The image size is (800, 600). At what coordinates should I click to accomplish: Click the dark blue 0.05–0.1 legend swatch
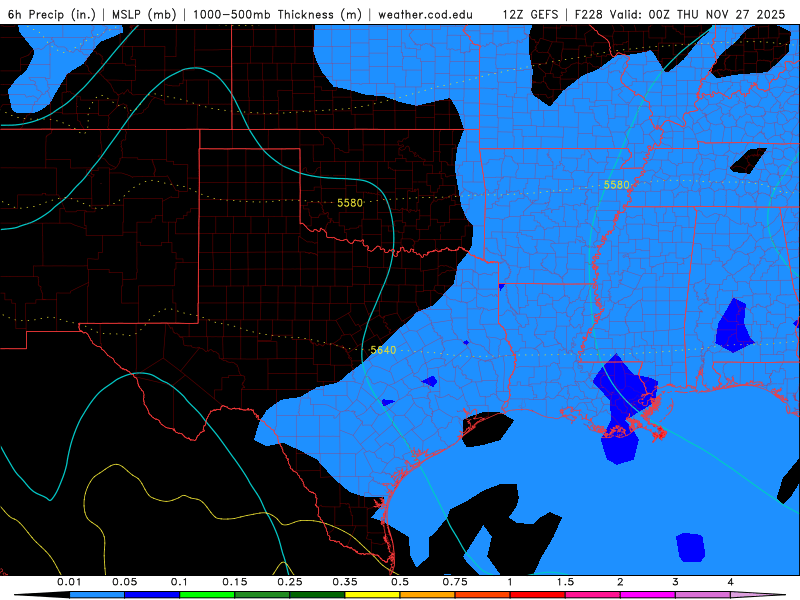point(152,595)
